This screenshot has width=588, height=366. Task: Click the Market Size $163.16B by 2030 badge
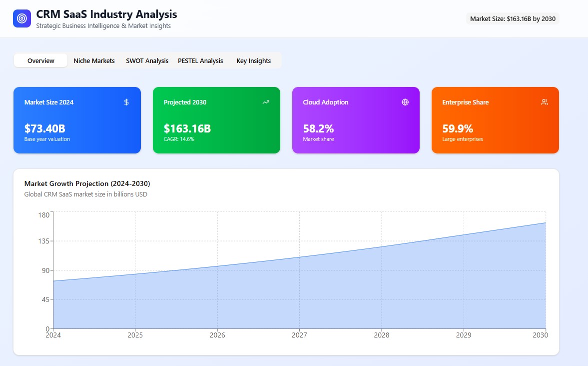coord(513,18)
